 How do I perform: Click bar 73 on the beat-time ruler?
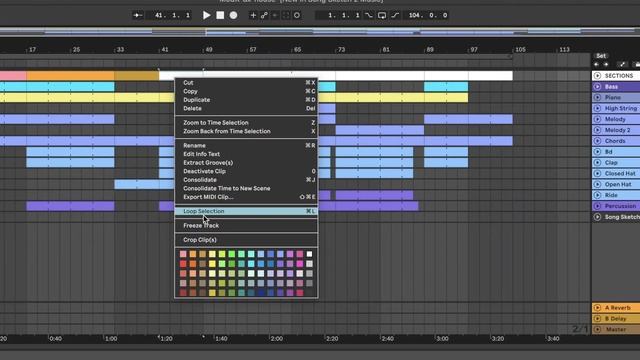pos(341,49)
